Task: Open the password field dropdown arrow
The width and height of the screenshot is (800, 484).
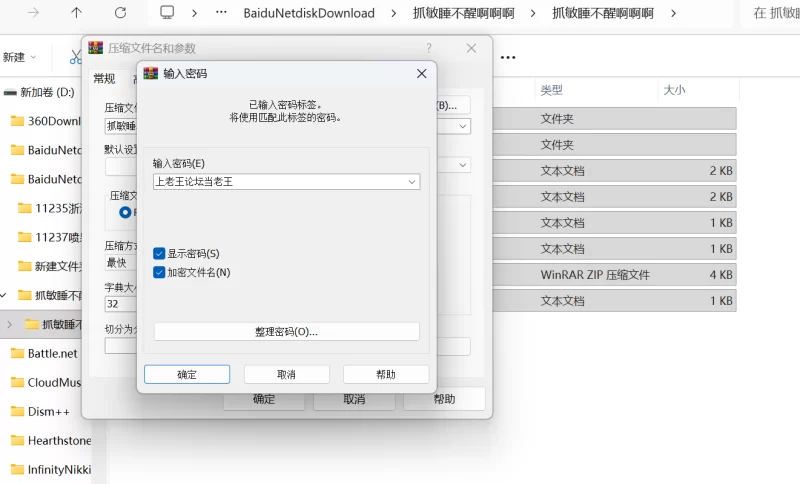Action: (x=412, y=182)
